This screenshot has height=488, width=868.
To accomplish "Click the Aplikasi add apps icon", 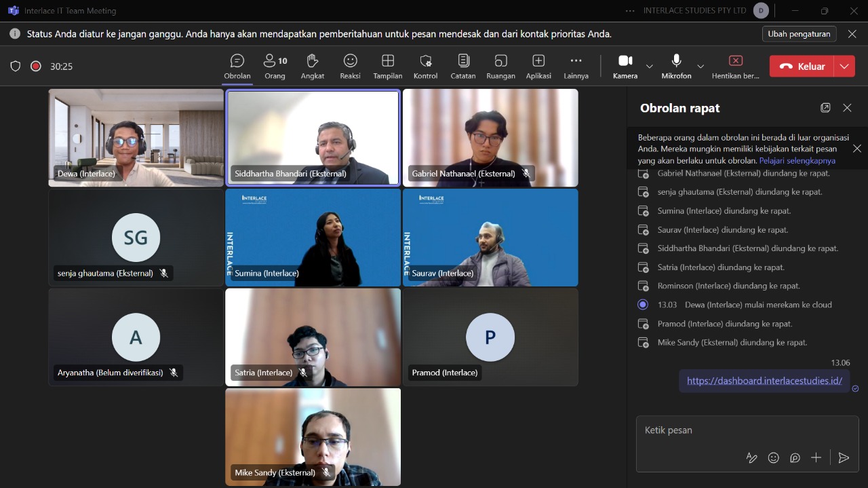I will coord(538,67).
